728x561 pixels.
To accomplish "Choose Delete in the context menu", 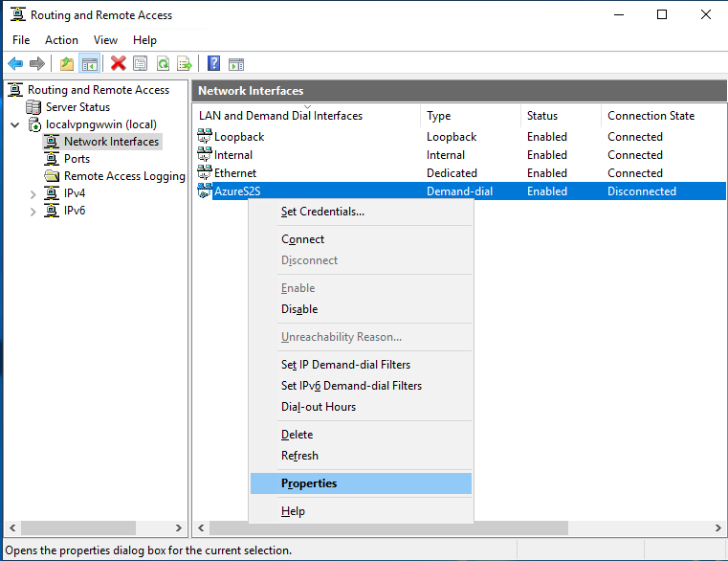I will click(x=362, y=434).
